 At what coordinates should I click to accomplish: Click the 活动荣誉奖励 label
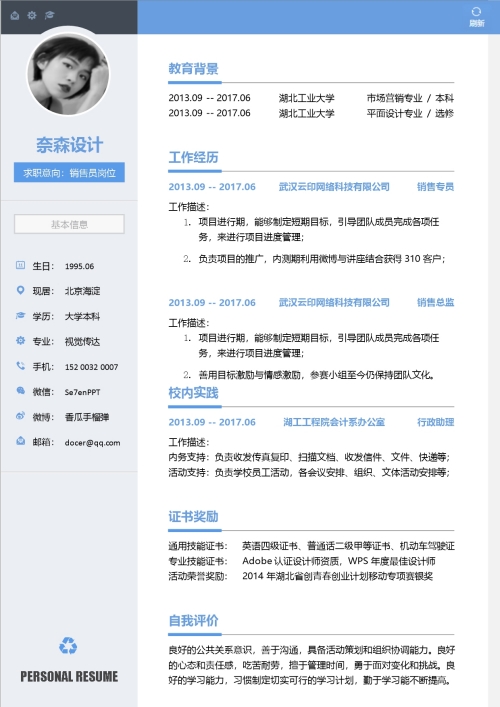coord(198,576)
